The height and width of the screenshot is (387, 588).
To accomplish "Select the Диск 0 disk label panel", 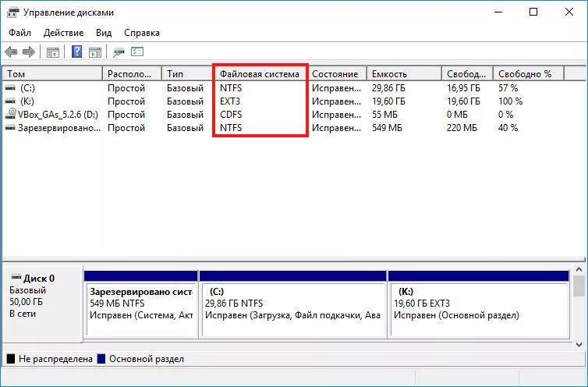I will (43, 304).
